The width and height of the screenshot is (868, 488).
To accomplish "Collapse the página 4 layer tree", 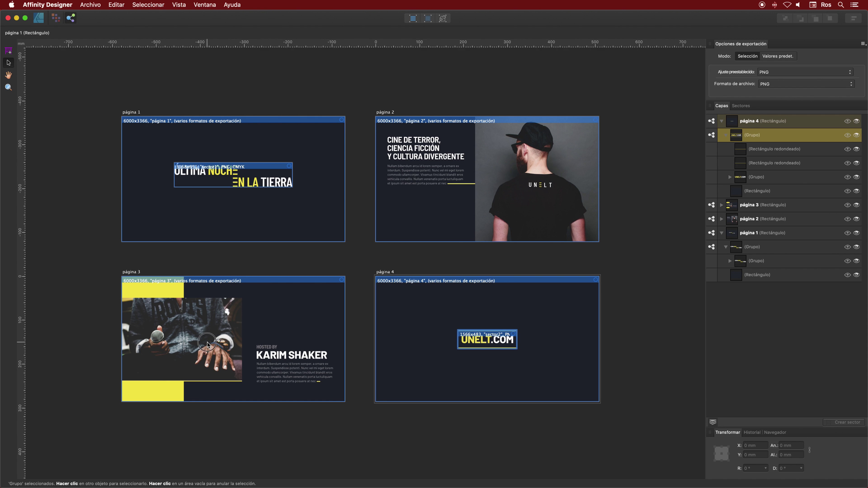I will tap(722, 121).
